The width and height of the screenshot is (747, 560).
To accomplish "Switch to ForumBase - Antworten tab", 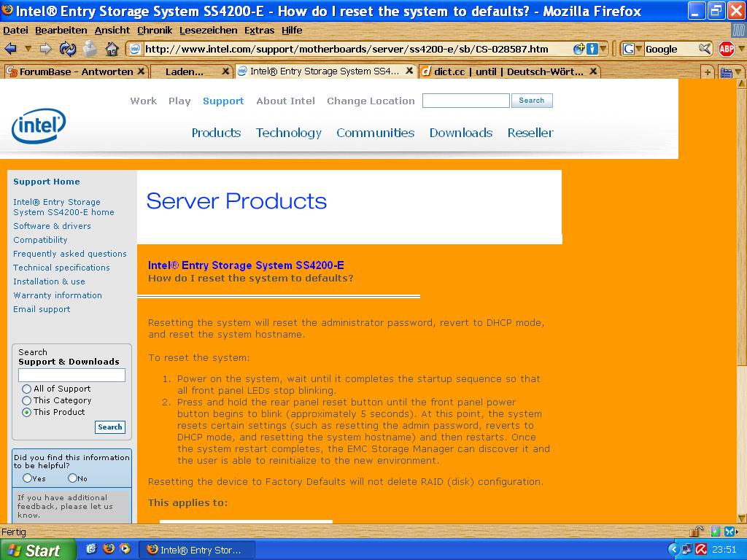I will [x=75, y=72].
